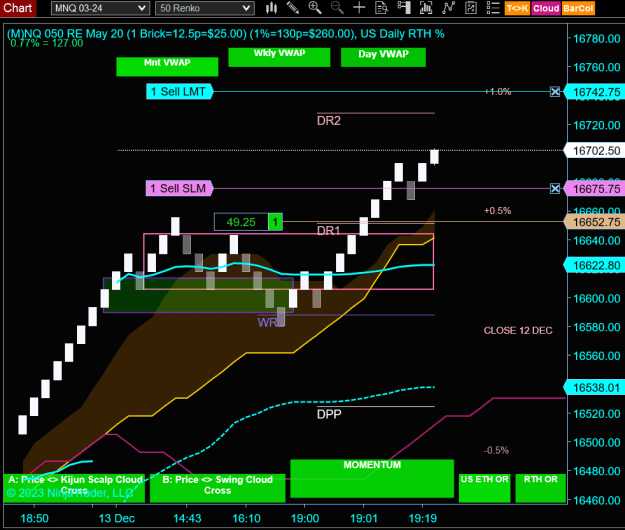The width and height of the screenshot is (625, 530).
Task: Click the 13 Dec time axis label
Action: 117,518
